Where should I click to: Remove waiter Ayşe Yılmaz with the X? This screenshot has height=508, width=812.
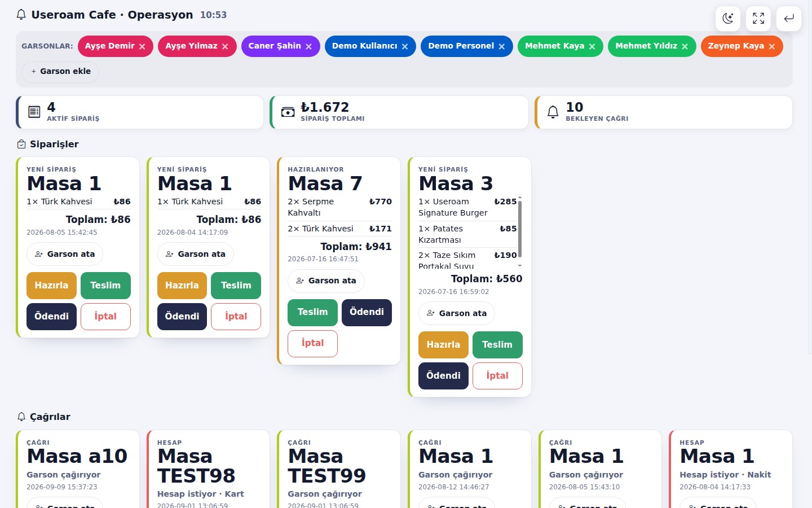[225, 47]
